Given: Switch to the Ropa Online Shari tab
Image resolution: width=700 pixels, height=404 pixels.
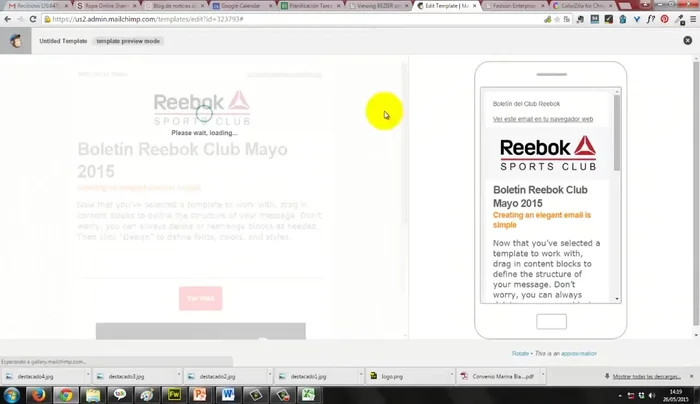Looking at the screenshot, I should point(105,6).
